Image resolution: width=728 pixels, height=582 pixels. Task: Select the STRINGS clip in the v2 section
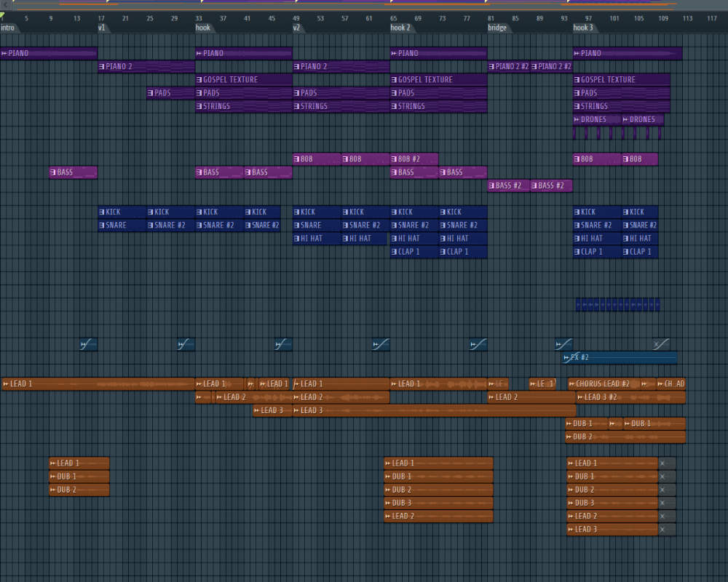[x=341, y=106]
